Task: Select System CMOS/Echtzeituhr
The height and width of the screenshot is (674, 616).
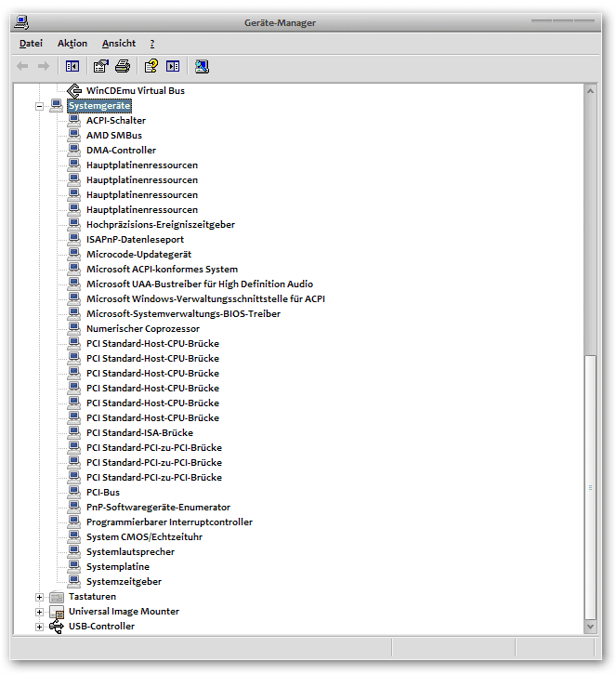Action: 144,537
